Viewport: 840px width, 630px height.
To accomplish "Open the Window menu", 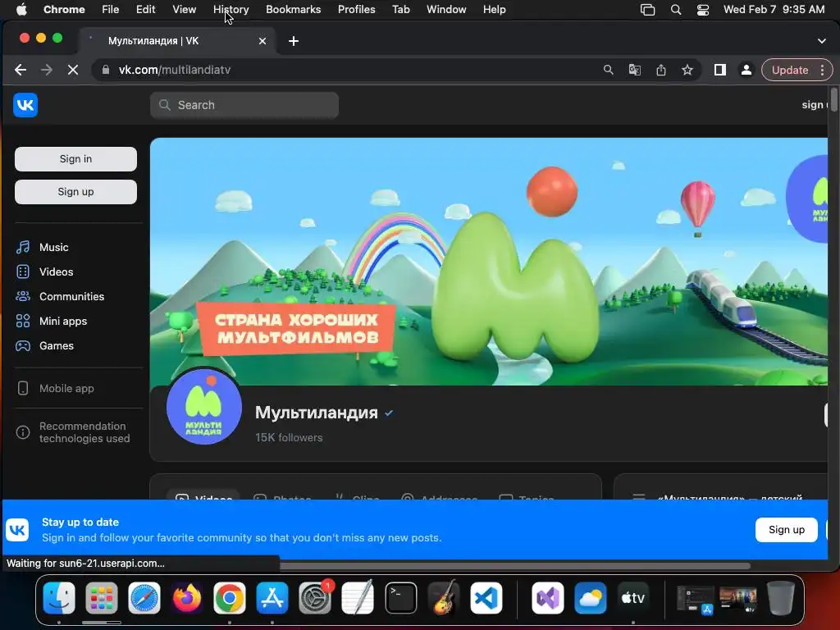I will pos(446,9).
